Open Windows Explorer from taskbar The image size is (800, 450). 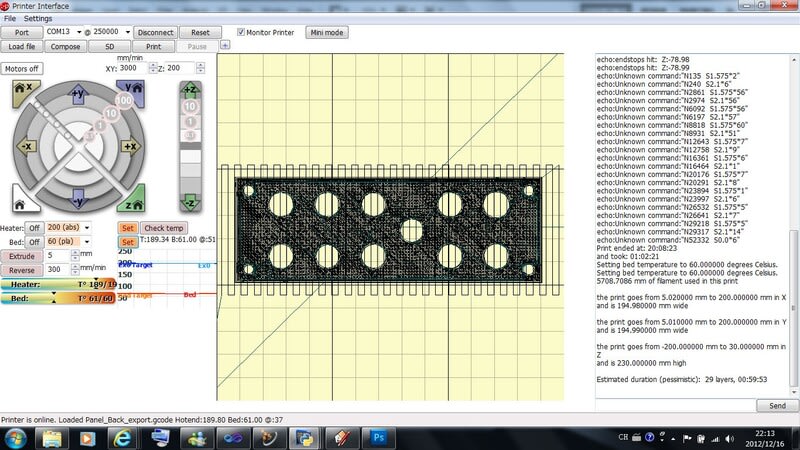pyautogui.click(x=52, y=438)
